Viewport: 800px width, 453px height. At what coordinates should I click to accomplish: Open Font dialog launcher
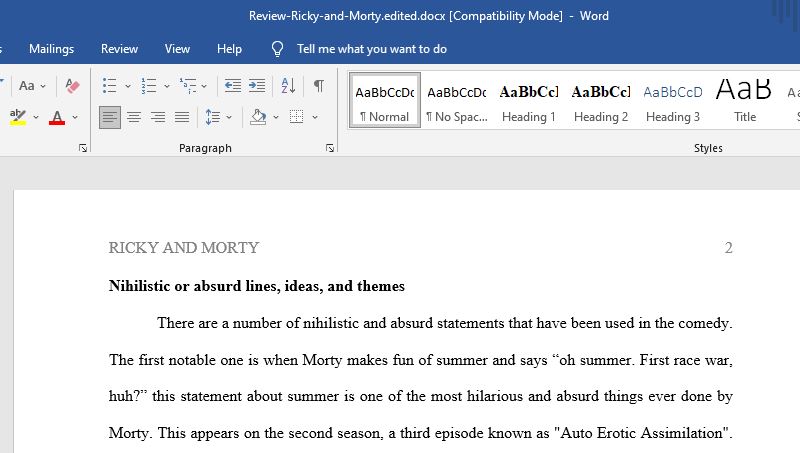83,148
